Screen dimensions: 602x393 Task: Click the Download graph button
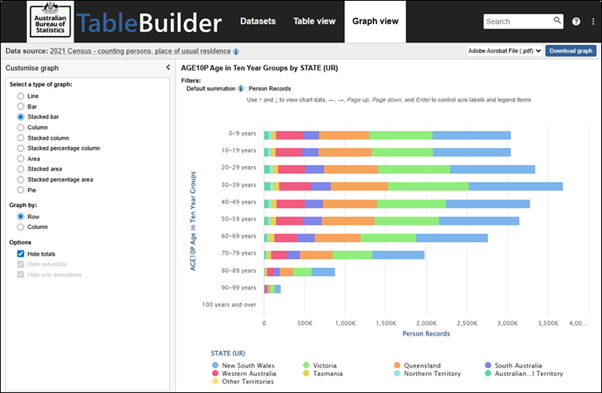(x=571, y=51)
